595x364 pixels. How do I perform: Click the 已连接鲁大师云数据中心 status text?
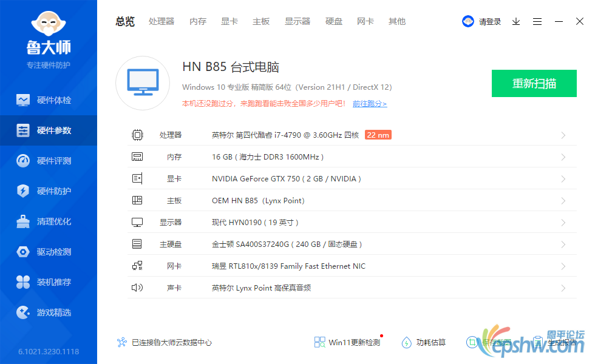pos(172,342)
